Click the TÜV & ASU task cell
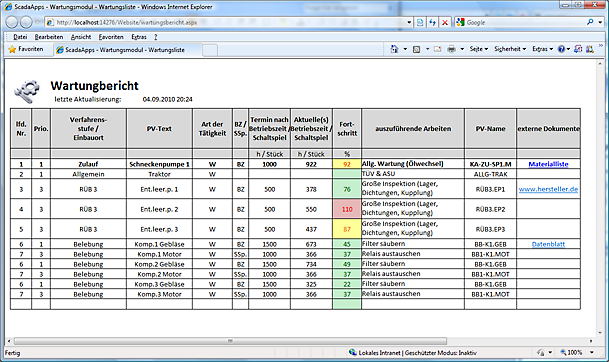Viewport: 609px width, 362px height. (412, 174)
